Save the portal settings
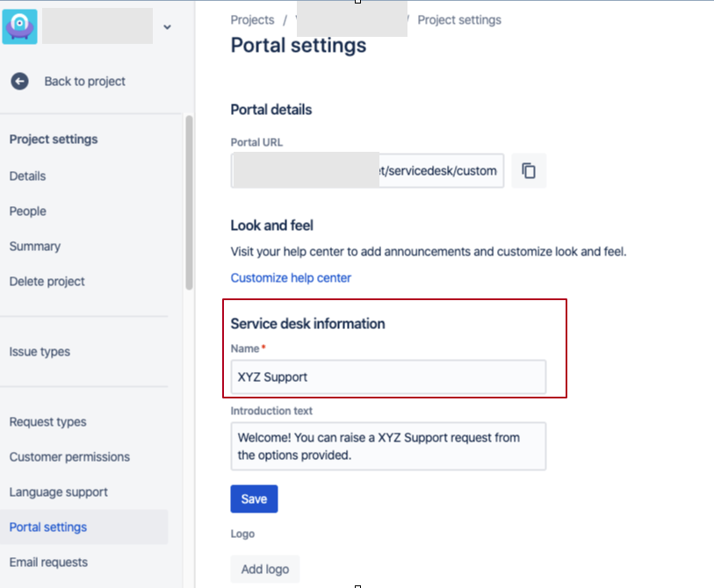Viewport: 714px width, 588px height. tap(254, 498)
